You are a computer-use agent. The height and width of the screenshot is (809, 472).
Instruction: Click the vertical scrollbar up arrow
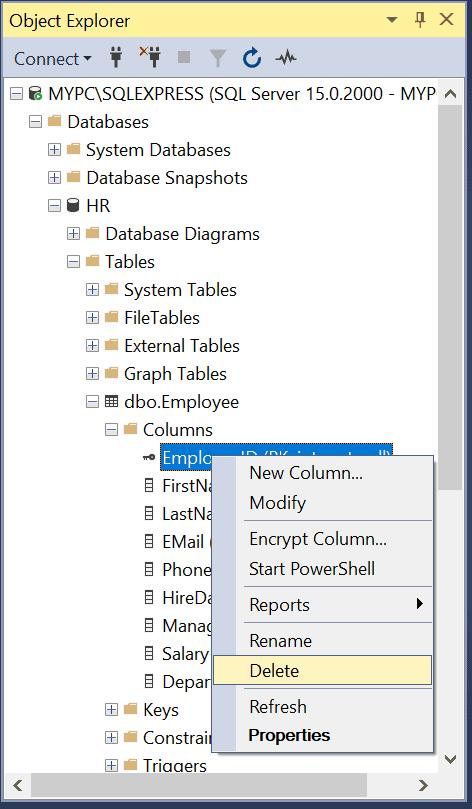(450, 94)
